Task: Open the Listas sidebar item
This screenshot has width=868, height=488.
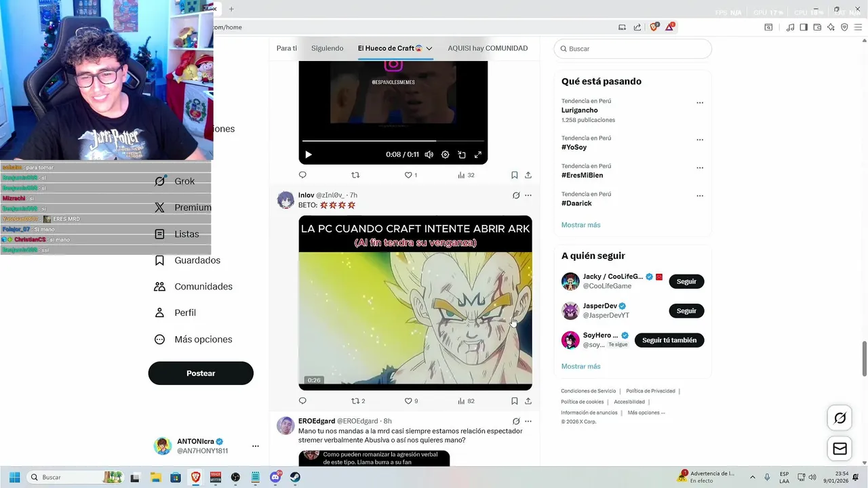Action: click(177, 234)
